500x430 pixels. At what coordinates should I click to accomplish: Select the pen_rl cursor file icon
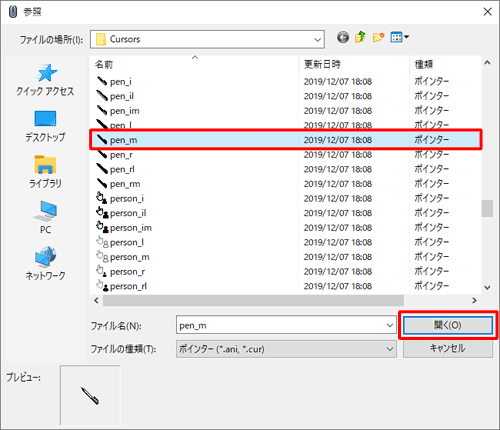[102, 169]
